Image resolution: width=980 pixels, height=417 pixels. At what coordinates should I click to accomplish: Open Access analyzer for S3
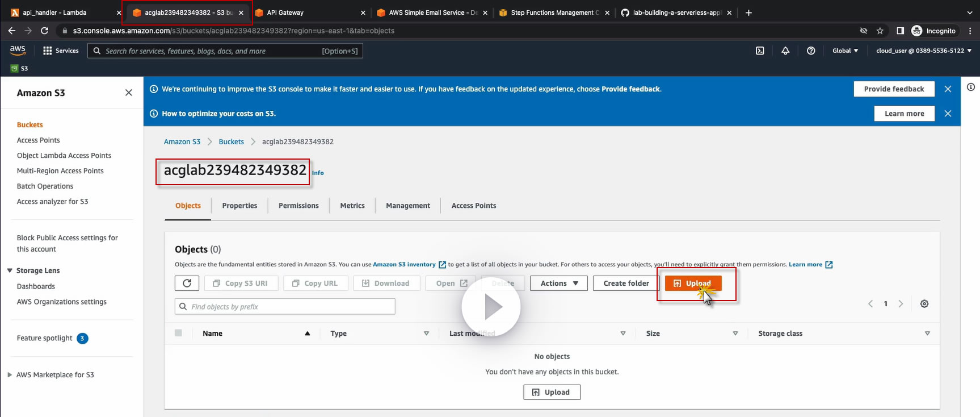52,202
